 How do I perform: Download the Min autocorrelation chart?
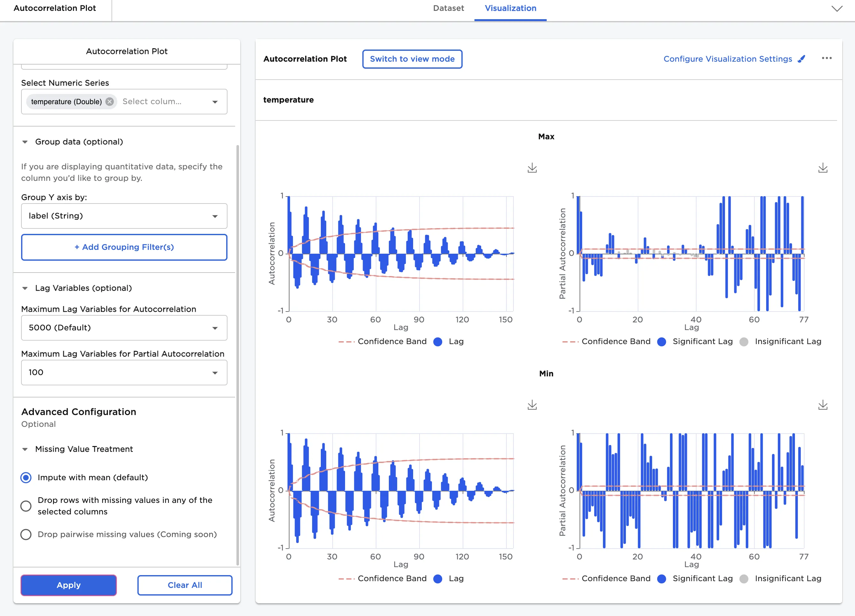532,405
